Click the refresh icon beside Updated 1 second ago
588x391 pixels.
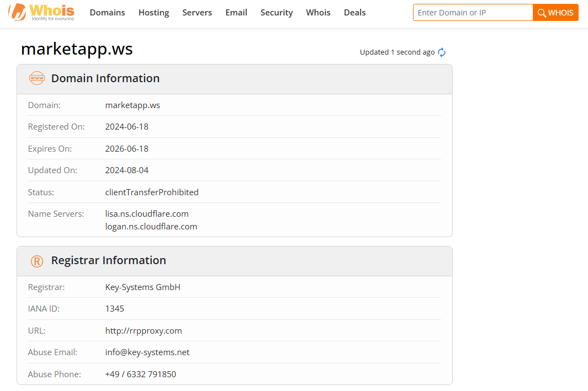click(x=442, y=52)
